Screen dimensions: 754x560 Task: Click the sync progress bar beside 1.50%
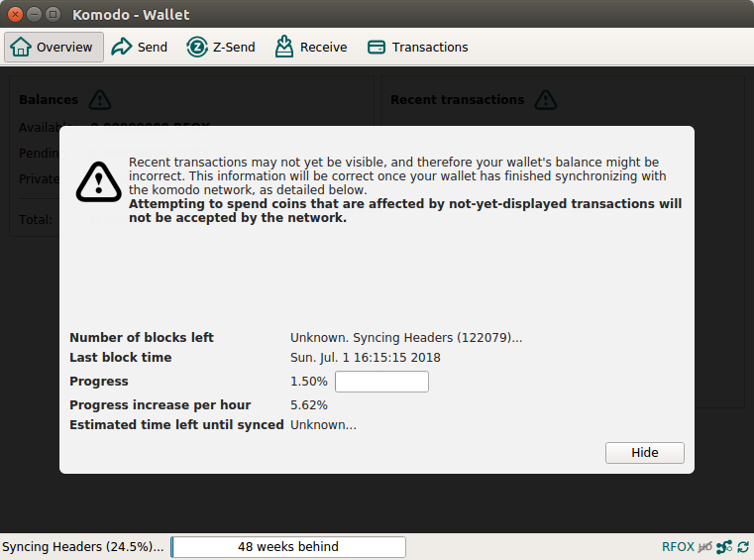tap(381, 382)
